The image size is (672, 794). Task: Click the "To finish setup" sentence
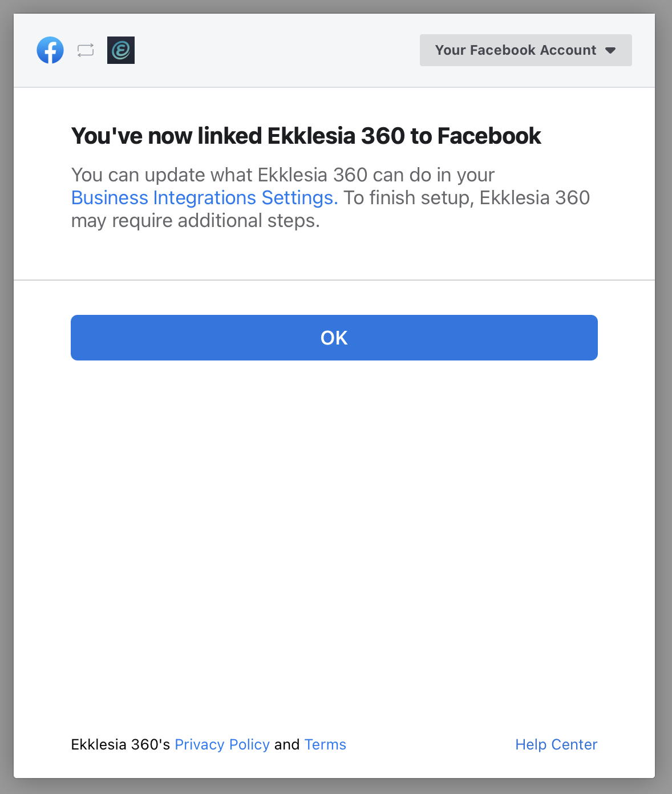pyautogui.click(x=466, y=197)
